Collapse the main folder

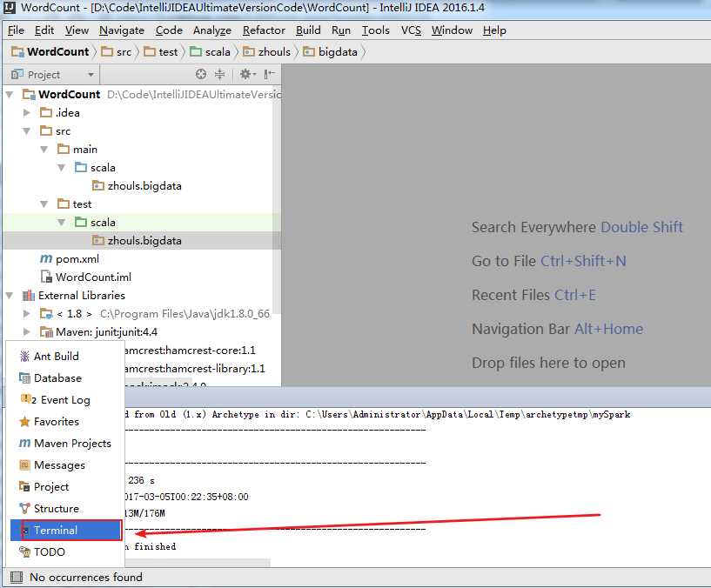point(44,149)
